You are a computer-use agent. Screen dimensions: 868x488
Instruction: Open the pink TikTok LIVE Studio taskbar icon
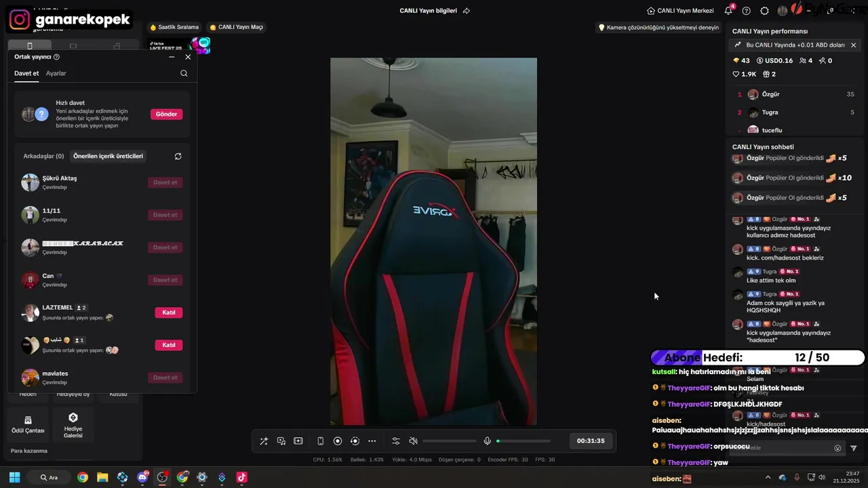(242, 477)
